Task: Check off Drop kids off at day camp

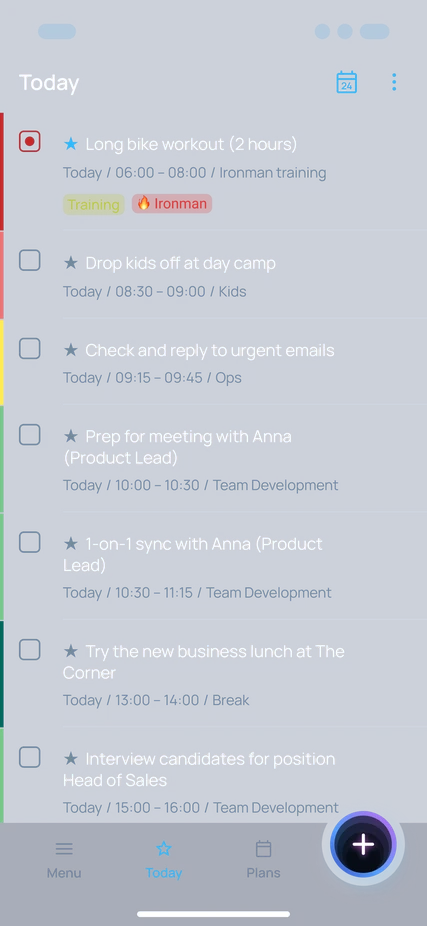Action: (30, 260)
